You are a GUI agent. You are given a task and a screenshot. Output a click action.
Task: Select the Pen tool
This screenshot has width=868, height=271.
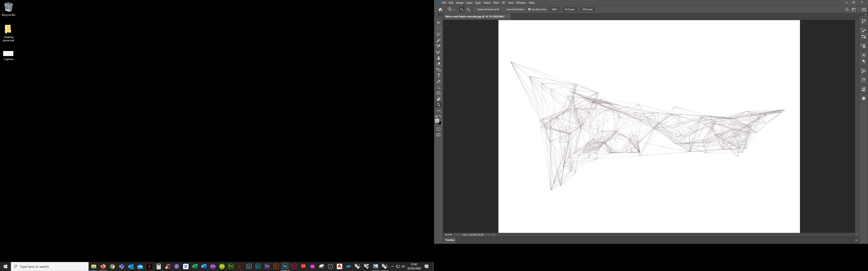coord(438,82)
